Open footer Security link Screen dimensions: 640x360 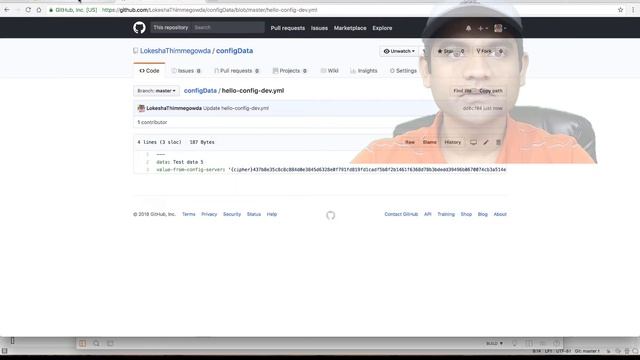click(x=232, y=214)
